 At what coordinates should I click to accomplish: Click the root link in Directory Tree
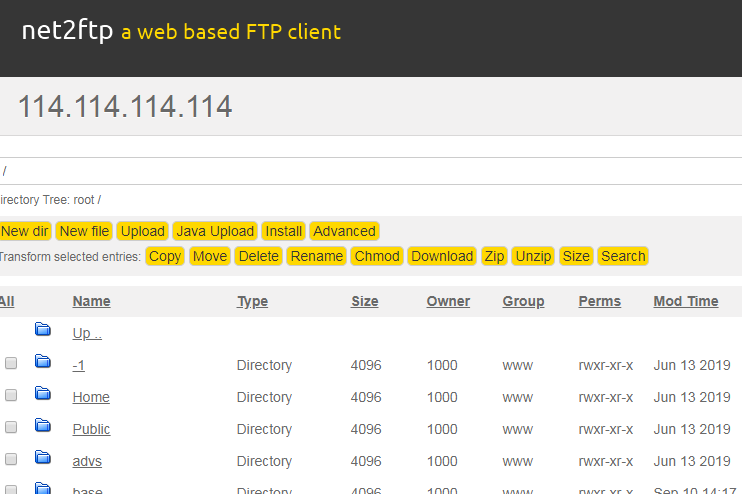(84, 200)
